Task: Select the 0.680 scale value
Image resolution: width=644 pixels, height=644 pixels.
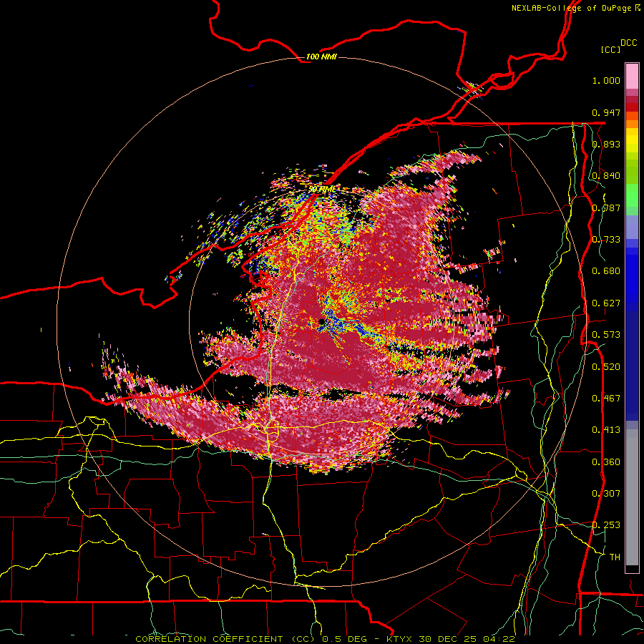Action: click(x=606, y=271)
